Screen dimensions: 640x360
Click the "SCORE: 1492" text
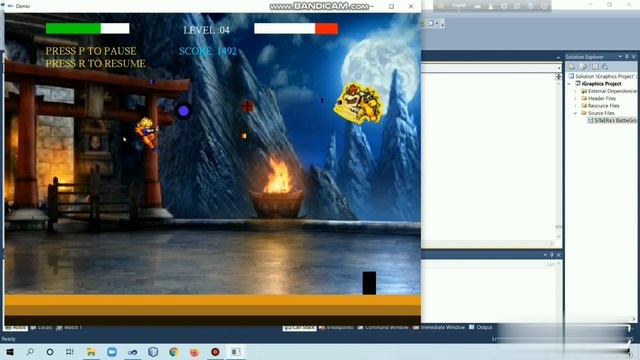pyautogui.click(x=208, y=51)
